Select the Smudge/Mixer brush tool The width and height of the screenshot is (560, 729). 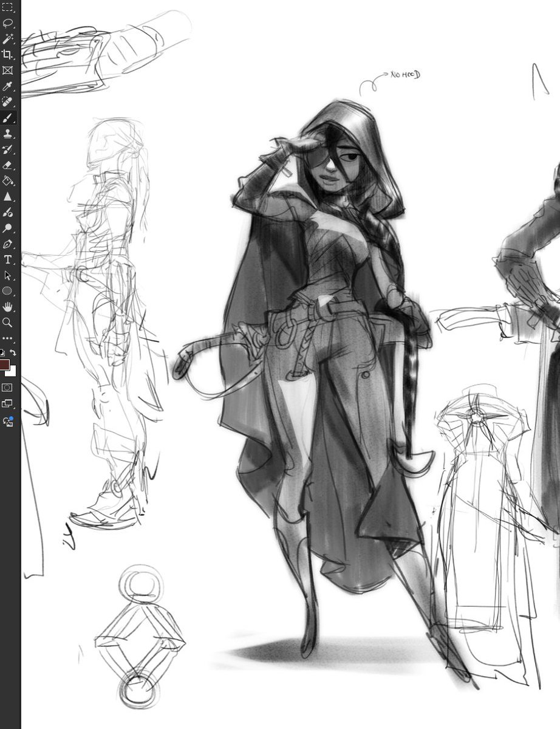(x=8, y=213)
